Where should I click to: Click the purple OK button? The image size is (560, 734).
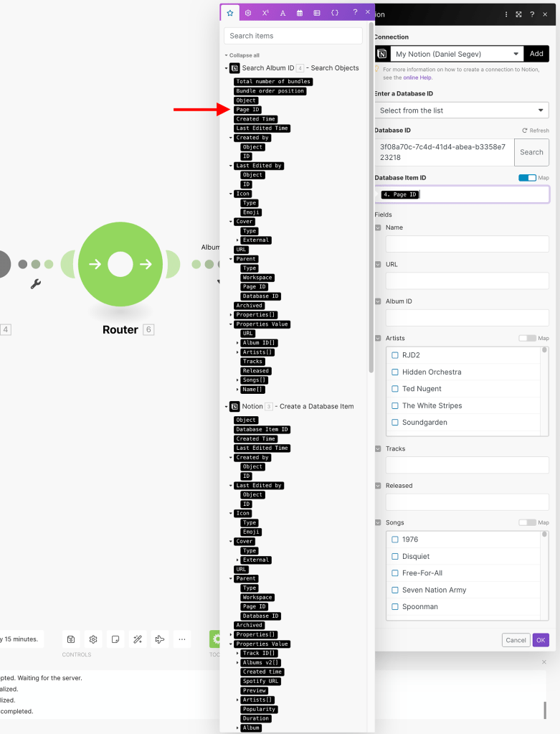(x=541, y=640)
